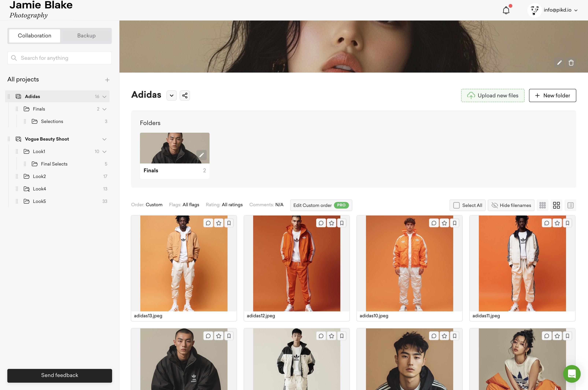Change Order: Custom sorting
588x390 pixels.
(147, 205)
